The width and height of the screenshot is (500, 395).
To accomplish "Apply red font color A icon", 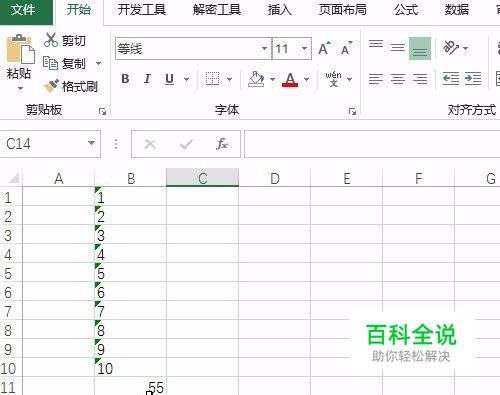I will [290, 80].
